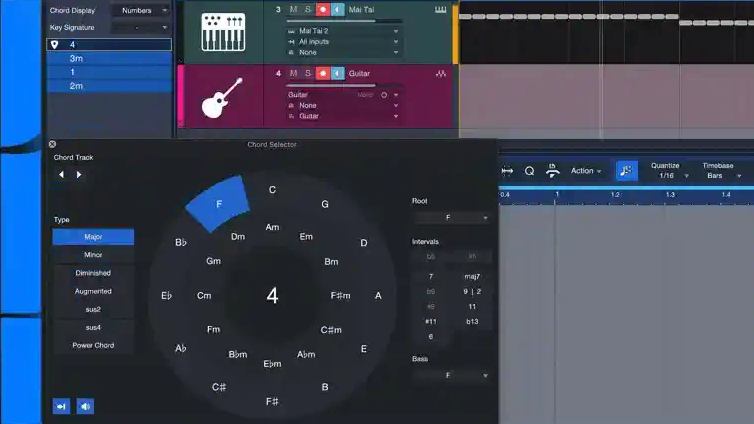Open the Guitar track None input dropdown
The height and width of the screenshot is (424, 754).
click(343, 106)
